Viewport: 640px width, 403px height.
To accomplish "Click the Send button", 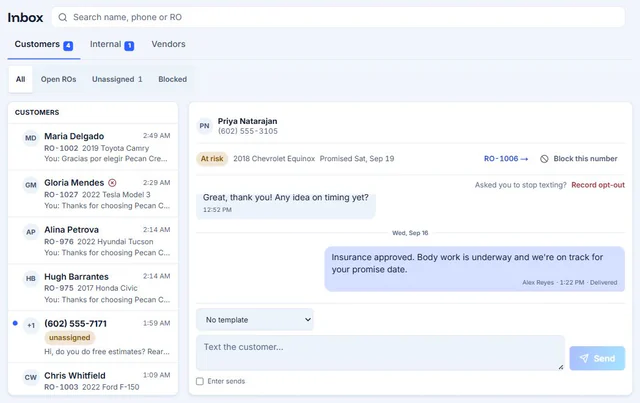I will tap(597, 358).
